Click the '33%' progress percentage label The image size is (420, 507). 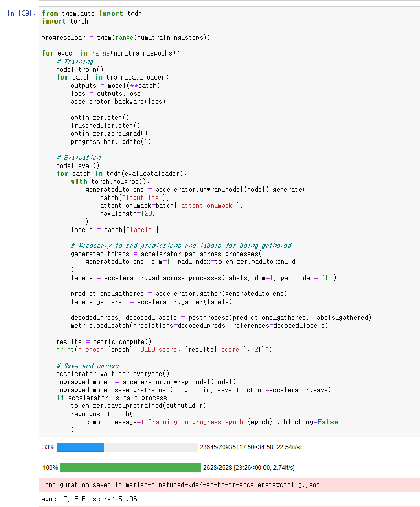[48, 447]
